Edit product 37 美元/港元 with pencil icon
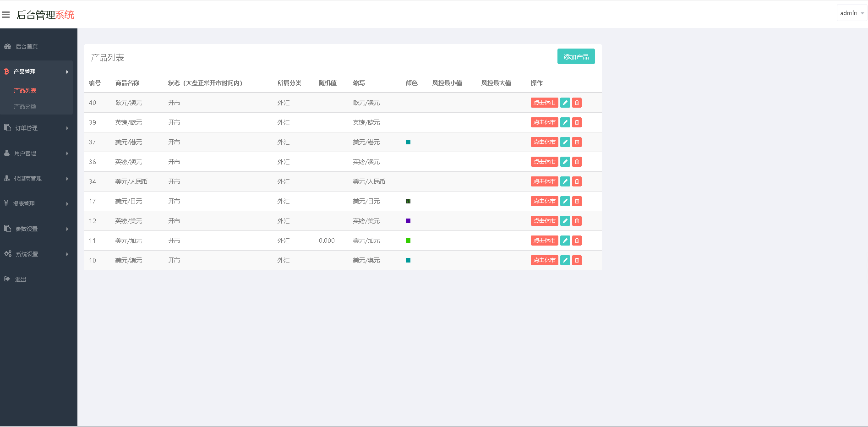Viewport: 868px width, 427px height. click(x=565, y=142)
